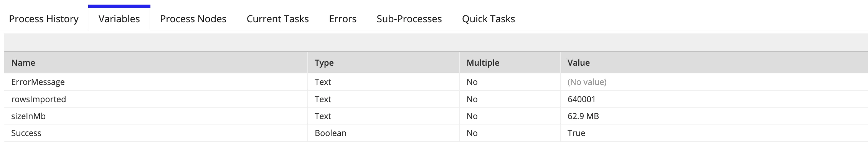This screenshot has height=146, width=868.
Task: Click the sizeInMb variable name
Action: click(x=28, y=116)
